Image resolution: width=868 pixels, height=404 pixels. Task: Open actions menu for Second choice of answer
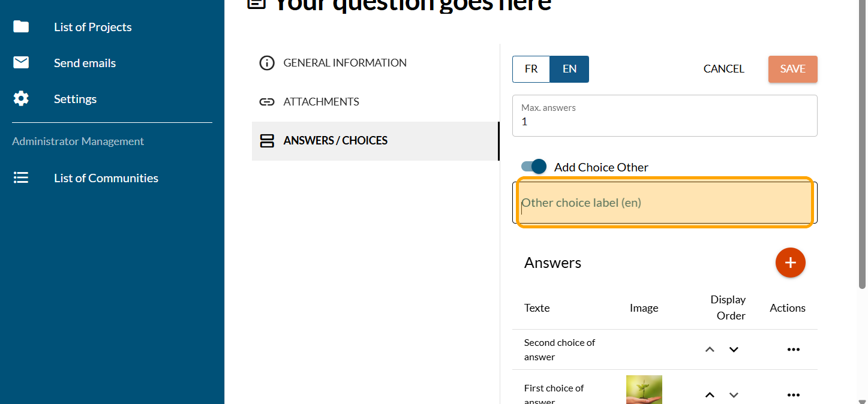click(793, 349)
